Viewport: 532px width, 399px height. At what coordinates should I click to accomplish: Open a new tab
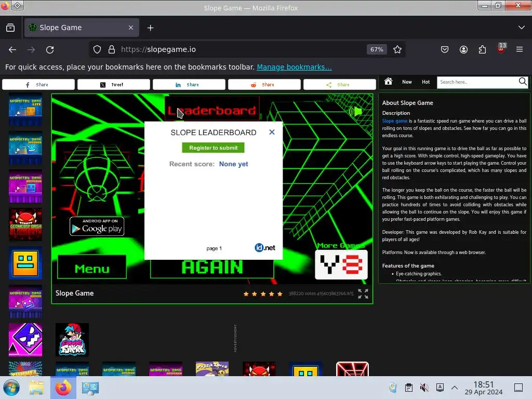pos(150,28)
